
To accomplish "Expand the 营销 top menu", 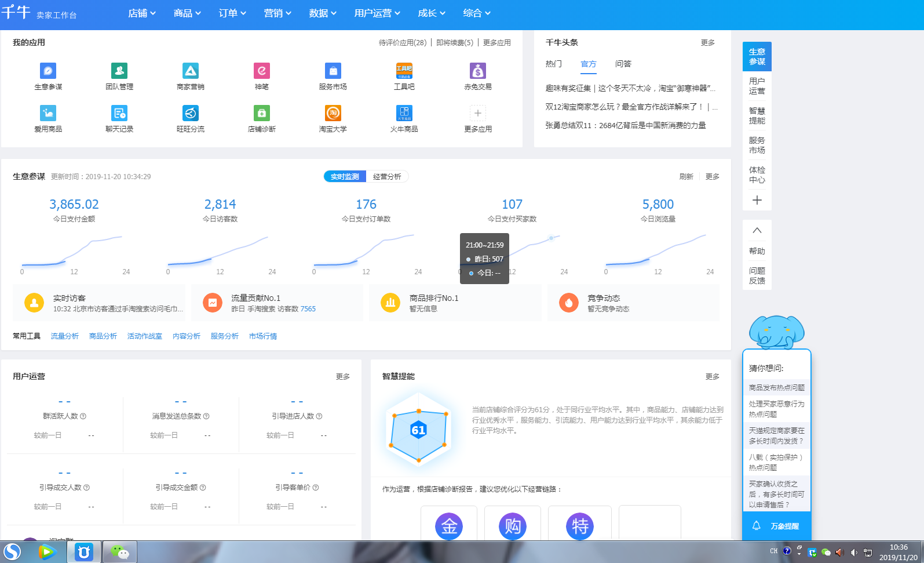I will click(277, 13).
